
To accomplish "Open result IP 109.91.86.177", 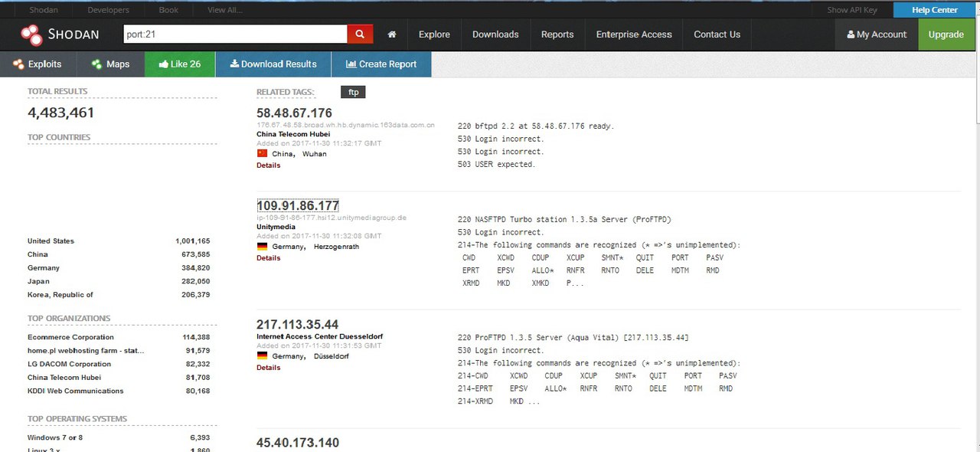I will [x=298, y=205].
